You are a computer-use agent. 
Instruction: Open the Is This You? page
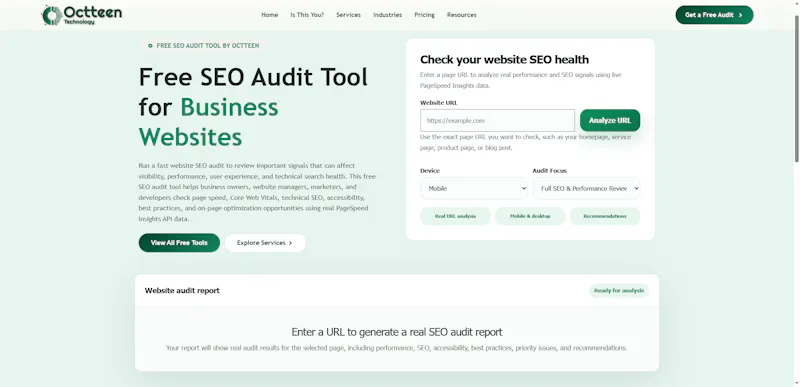[x=307, y=15]
